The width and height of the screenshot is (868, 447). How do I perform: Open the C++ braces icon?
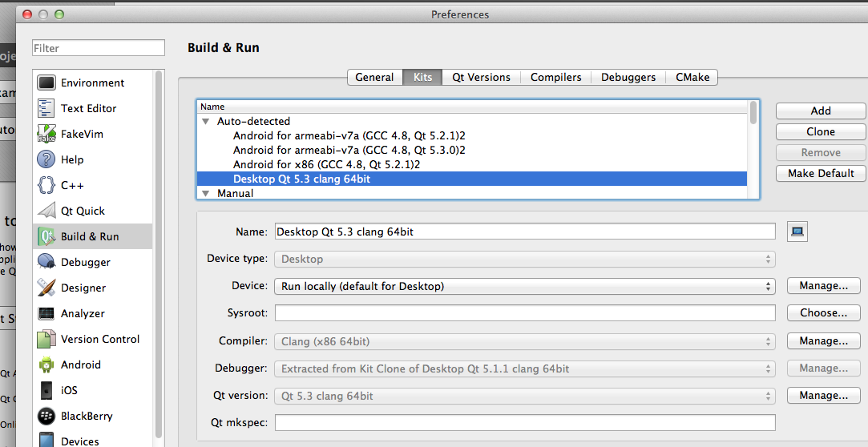(46, 185)
